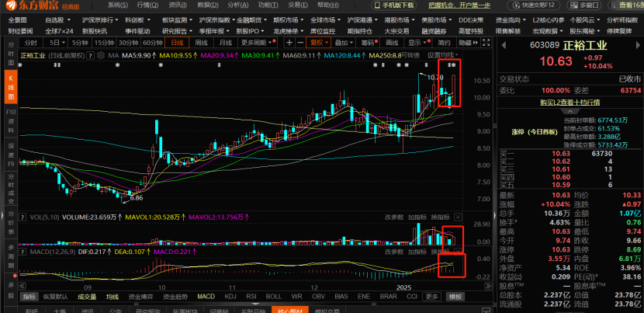
Task: Collapse the order book with up arrow
Action: (570, 112)
